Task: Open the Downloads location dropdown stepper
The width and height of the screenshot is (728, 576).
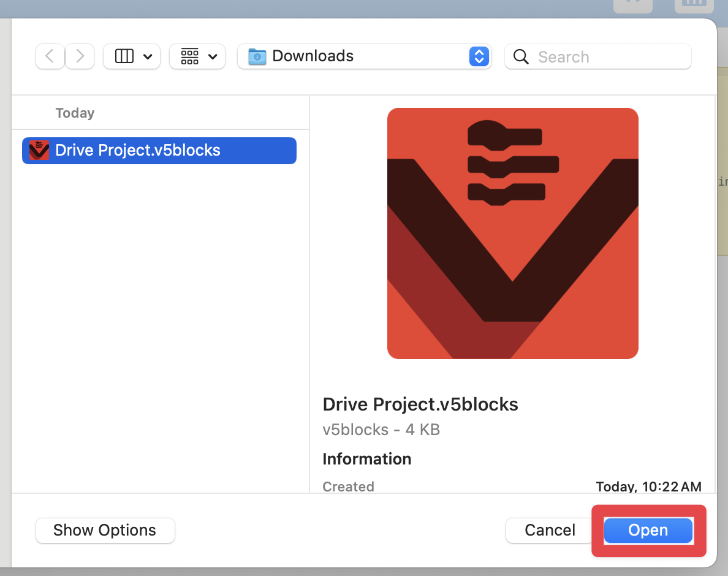Action: tap(478, 56)
